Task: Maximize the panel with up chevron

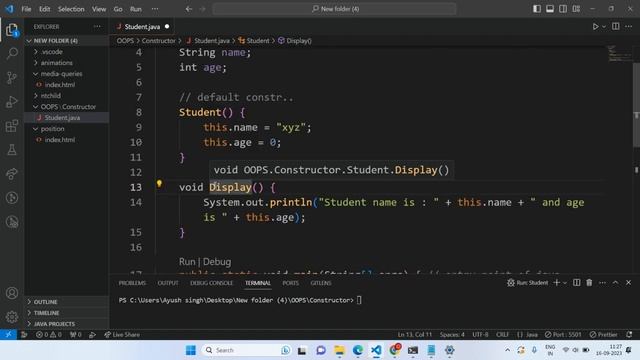Action: [616, 282]
